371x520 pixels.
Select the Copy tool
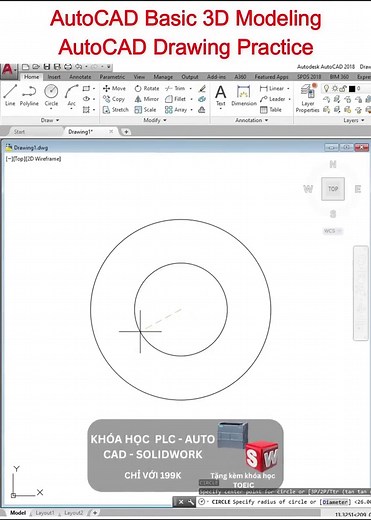(x=114, y=99)
